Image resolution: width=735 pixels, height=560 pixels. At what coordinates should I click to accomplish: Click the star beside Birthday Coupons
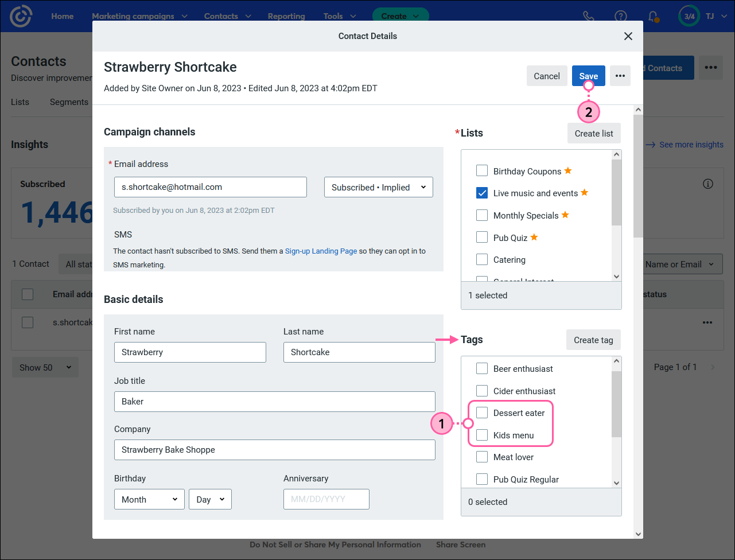pyautogui.click(x=568, y=170)
